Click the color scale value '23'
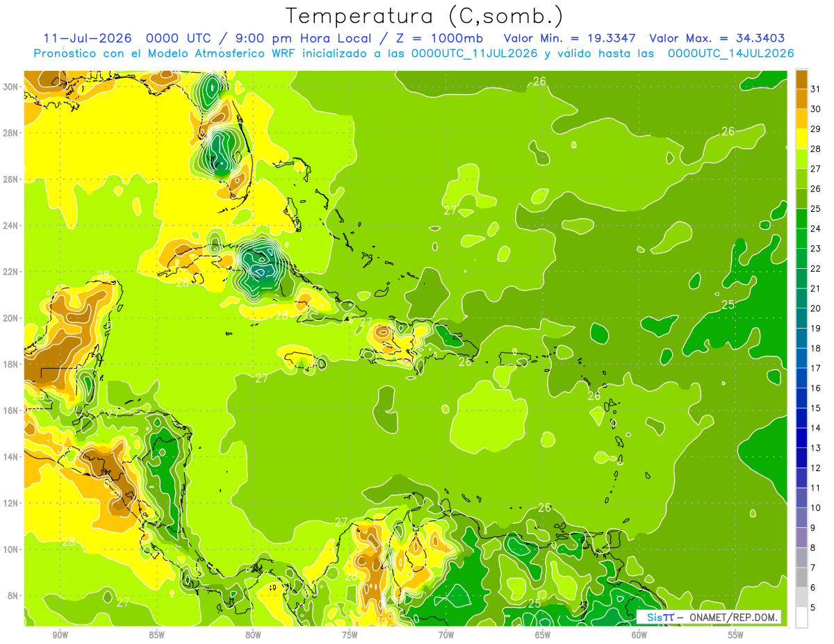Screen dimensions: 834x644 815,249
